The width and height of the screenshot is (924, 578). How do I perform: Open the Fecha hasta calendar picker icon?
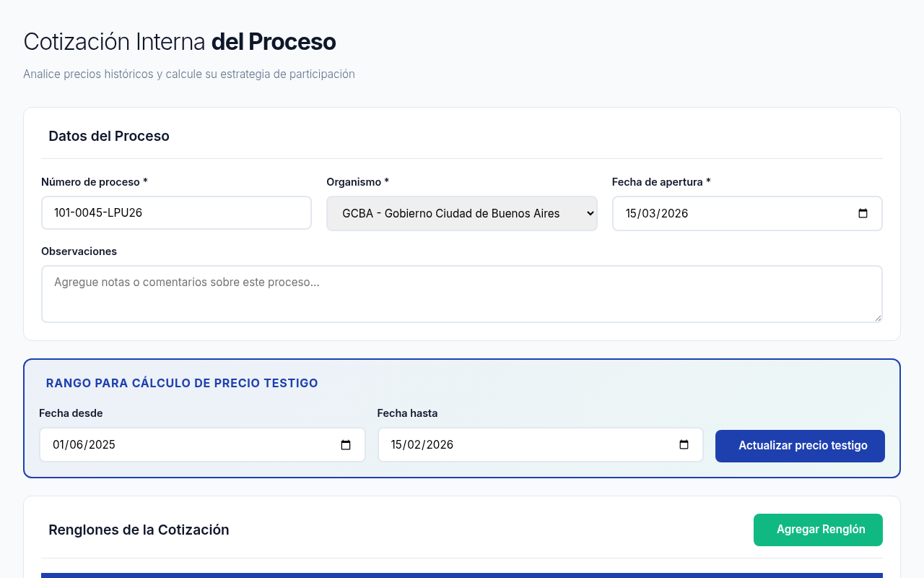pos(684,445)
